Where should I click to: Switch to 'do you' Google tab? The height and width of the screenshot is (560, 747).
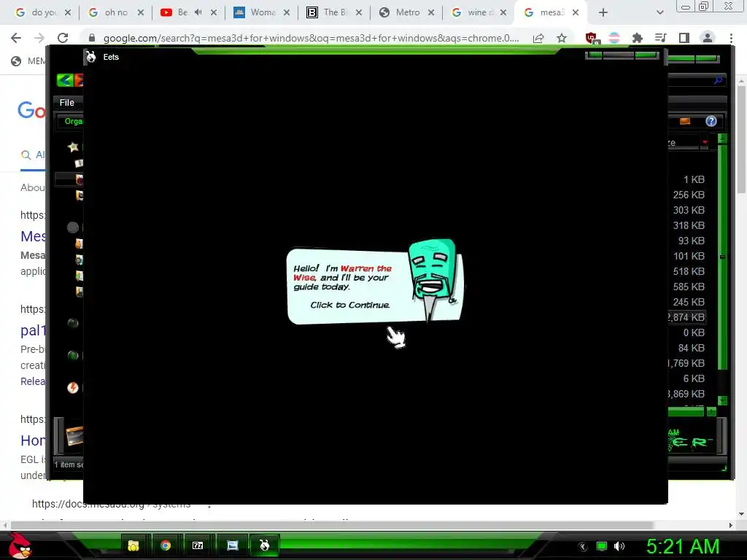[43, 12]
